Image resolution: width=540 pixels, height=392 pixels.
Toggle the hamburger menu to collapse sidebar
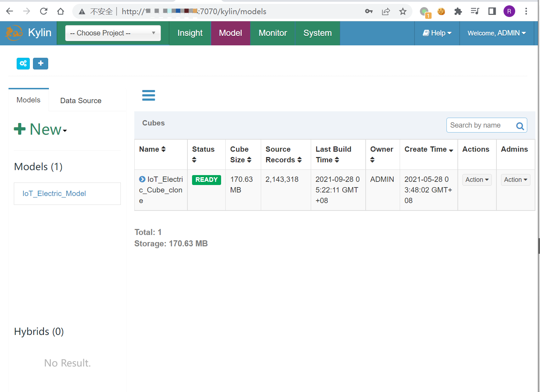point(148,95)
